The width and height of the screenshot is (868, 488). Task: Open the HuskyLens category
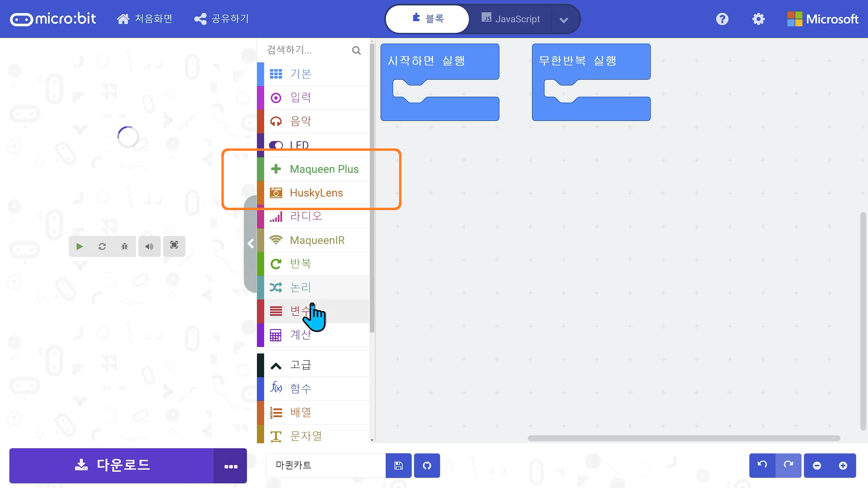(x=313, y=192)
